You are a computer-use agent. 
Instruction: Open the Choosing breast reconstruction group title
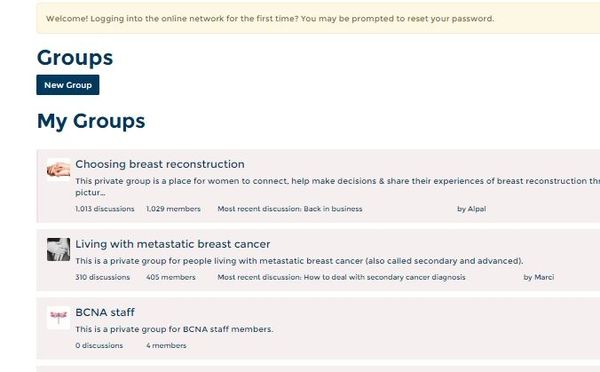[x=160, y=164]
